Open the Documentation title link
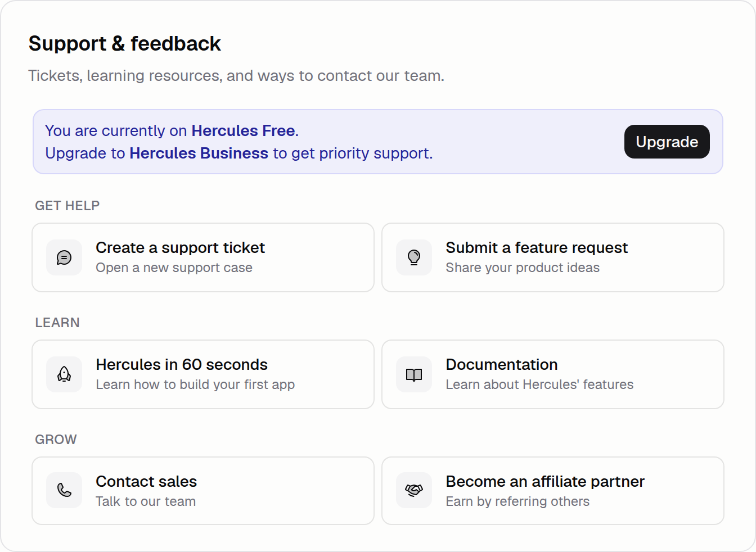 tap(502, 365)
